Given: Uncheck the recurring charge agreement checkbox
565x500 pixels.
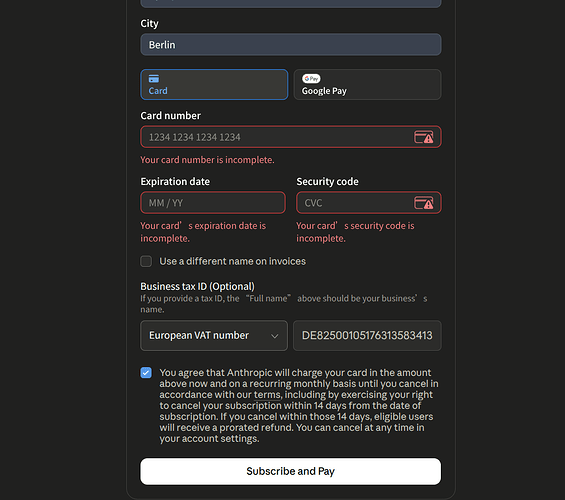Looking at the screenshot, I should tap(146, 372).
